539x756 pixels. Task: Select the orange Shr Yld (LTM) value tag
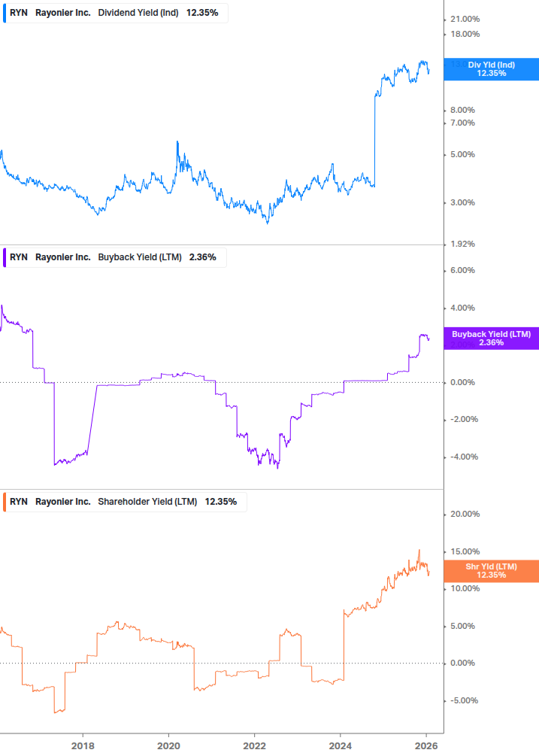pyautogui.click(x=492, y=571)
